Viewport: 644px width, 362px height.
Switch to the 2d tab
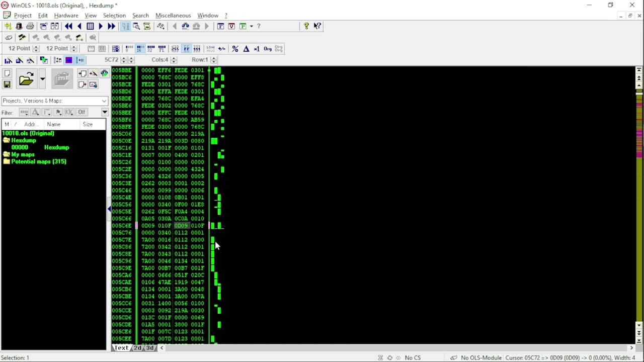pyautogui.click(x=137, y=348)
